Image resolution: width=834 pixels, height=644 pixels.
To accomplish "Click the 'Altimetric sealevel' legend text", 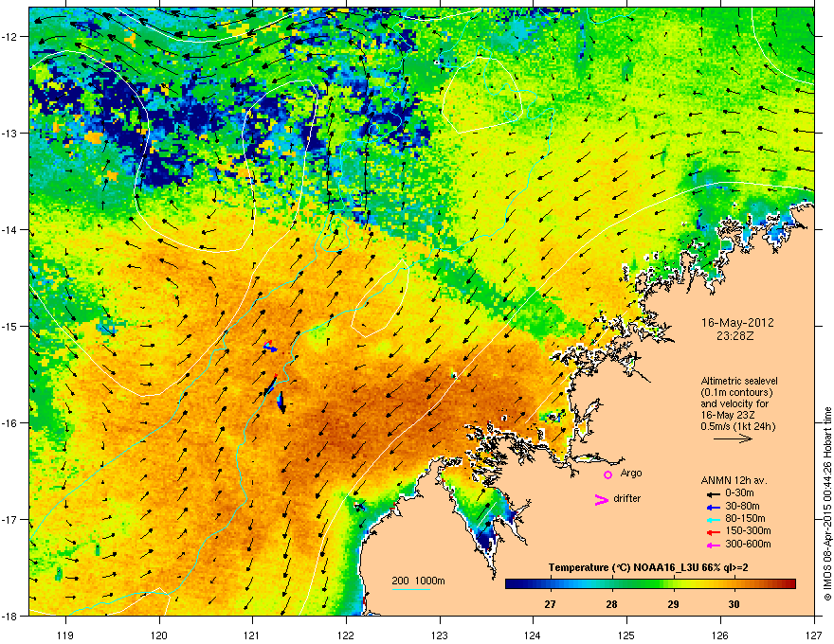I will 739,381.
